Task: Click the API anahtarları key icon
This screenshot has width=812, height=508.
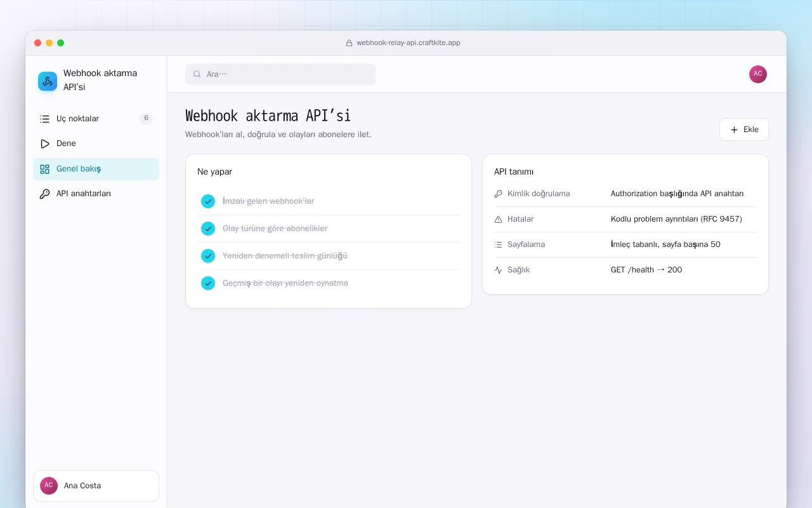Action: (x=44, y=194)
